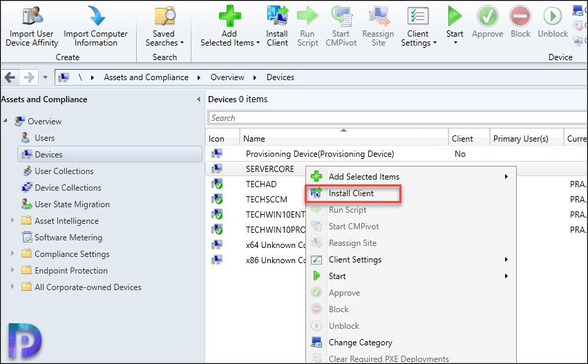
Task: Open Saved Searches folder icon
Action: click(164, 15)
